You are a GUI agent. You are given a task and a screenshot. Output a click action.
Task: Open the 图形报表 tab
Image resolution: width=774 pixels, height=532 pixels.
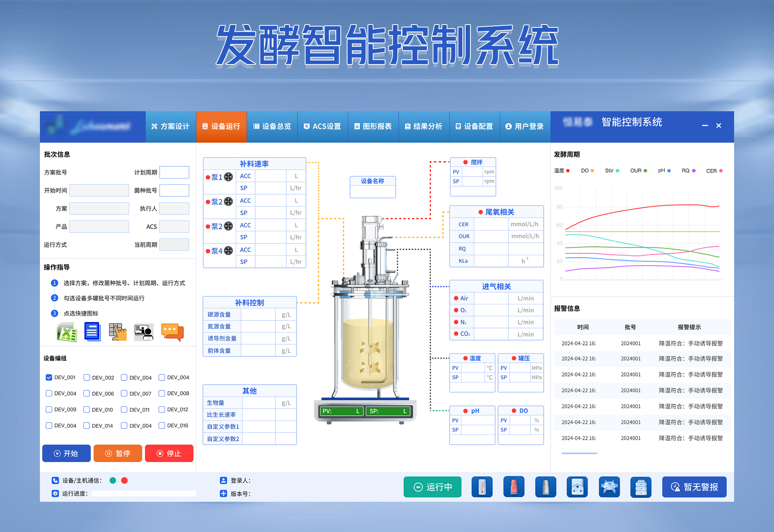pyautogui.click(x=373, y=127)
